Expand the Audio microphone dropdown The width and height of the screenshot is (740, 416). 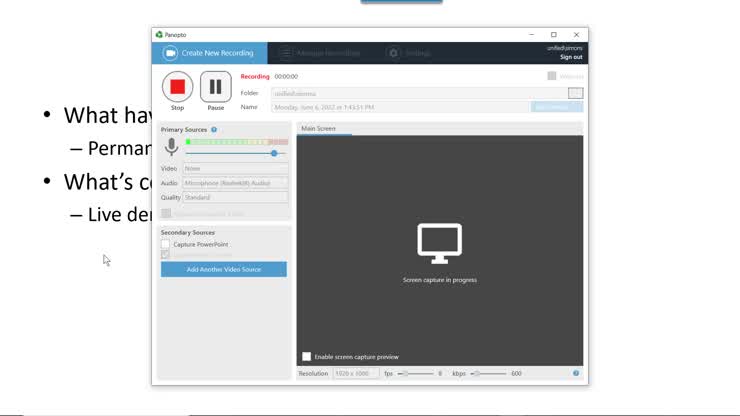[235, 183]
